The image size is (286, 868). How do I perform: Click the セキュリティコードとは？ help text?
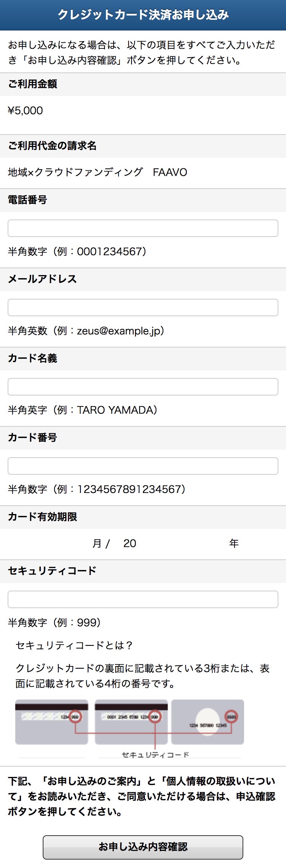pyautogui.click(x=74, y=645)
